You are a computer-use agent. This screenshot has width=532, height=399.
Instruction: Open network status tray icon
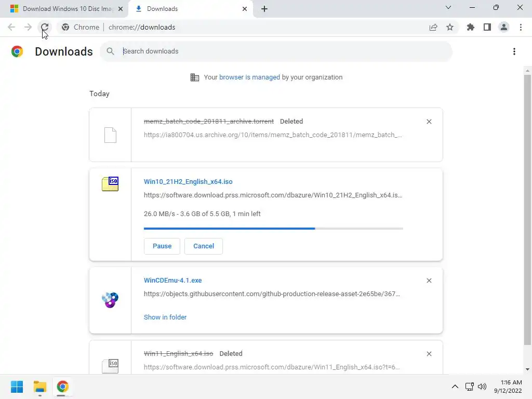469,387
